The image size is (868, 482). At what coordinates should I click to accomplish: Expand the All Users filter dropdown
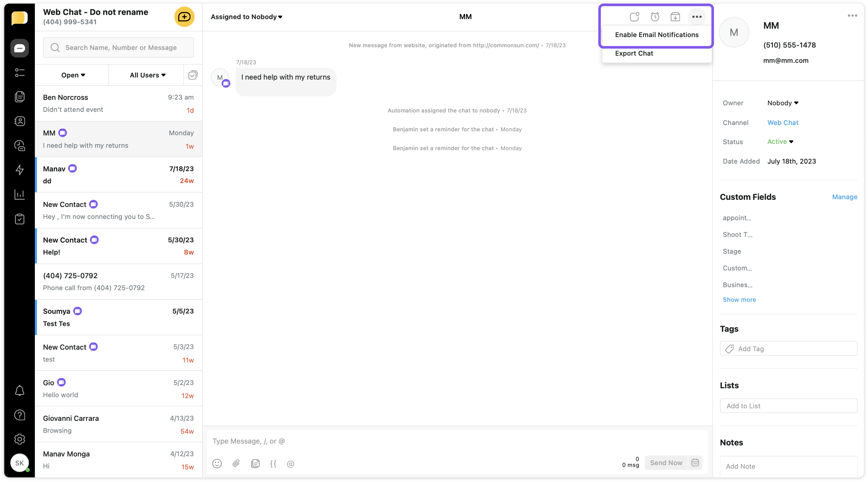(148, 75)
